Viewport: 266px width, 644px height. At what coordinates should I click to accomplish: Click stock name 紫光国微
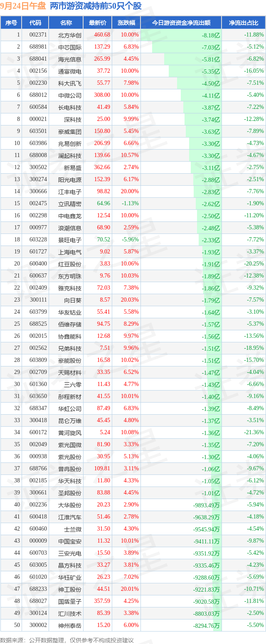[70, 445]
